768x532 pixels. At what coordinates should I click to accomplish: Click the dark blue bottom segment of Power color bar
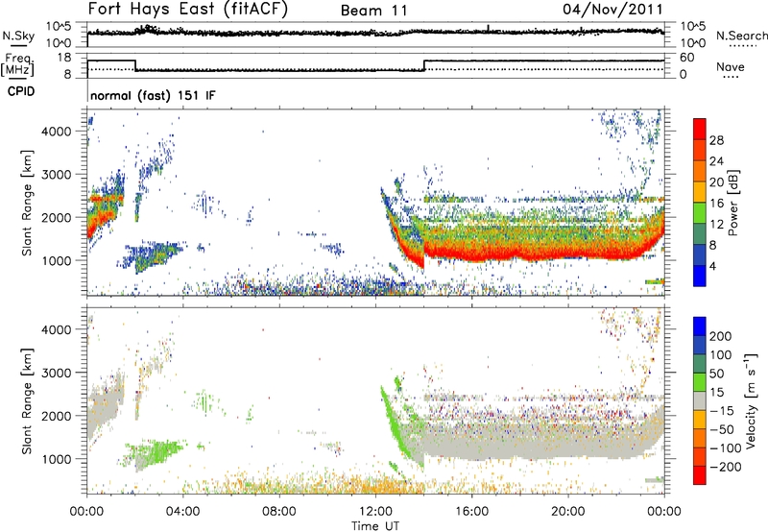700,276
